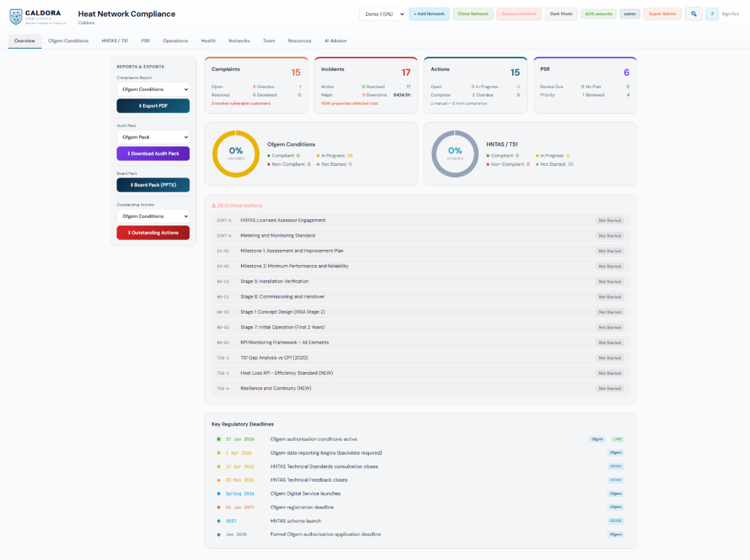Image resolution: width=750 pixels, height=560 pixels.
Task: Click the 4/25 networks indicator
Action: (x=598, y=13)
